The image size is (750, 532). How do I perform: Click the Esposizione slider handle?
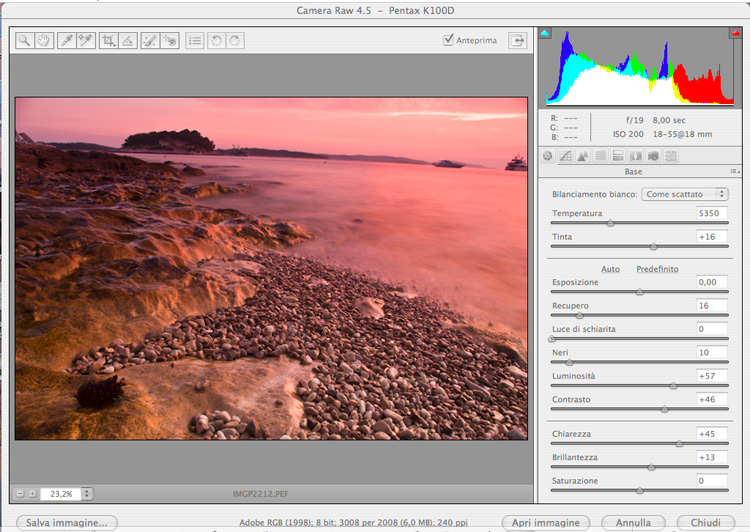pos(640,292)
